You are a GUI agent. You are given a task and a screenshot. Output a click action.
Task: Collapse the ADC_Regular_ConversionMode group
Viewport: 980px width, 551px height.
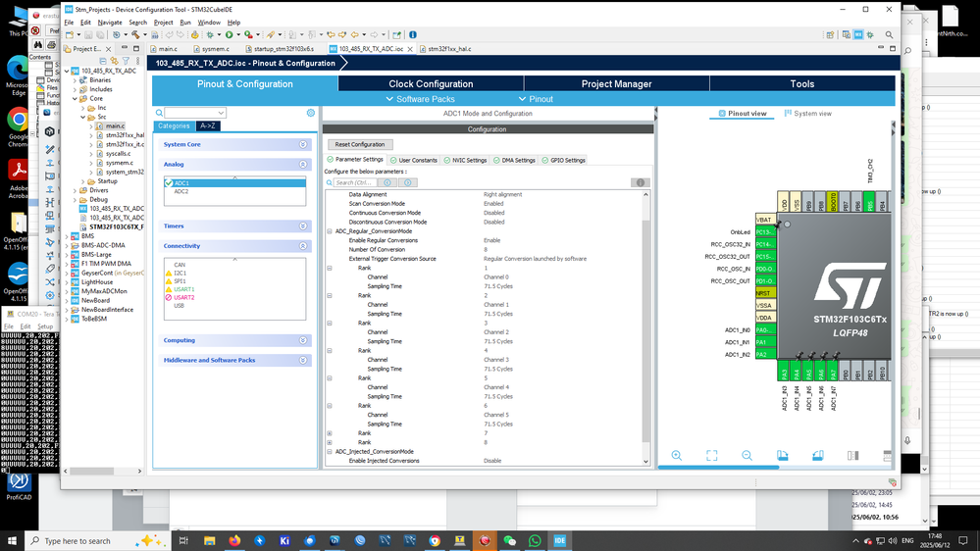pyautogui.click(x=330, y=231)
